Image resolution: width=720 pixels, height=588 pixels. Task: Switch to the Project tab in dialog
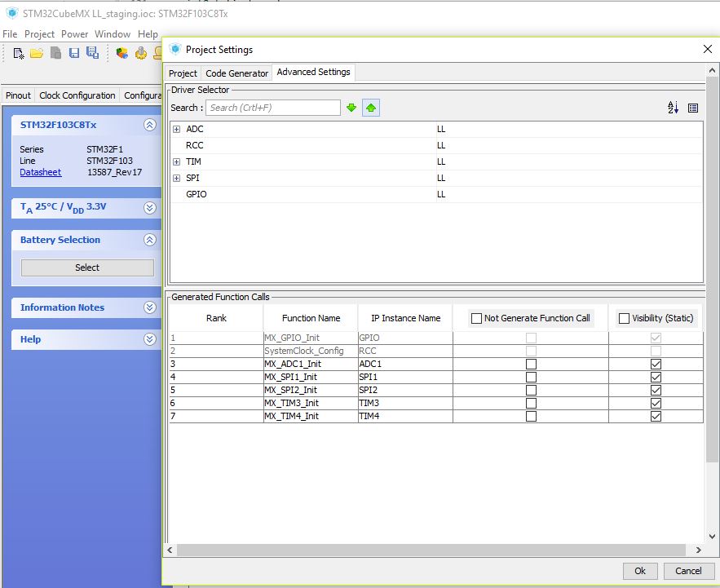(183, 73)
